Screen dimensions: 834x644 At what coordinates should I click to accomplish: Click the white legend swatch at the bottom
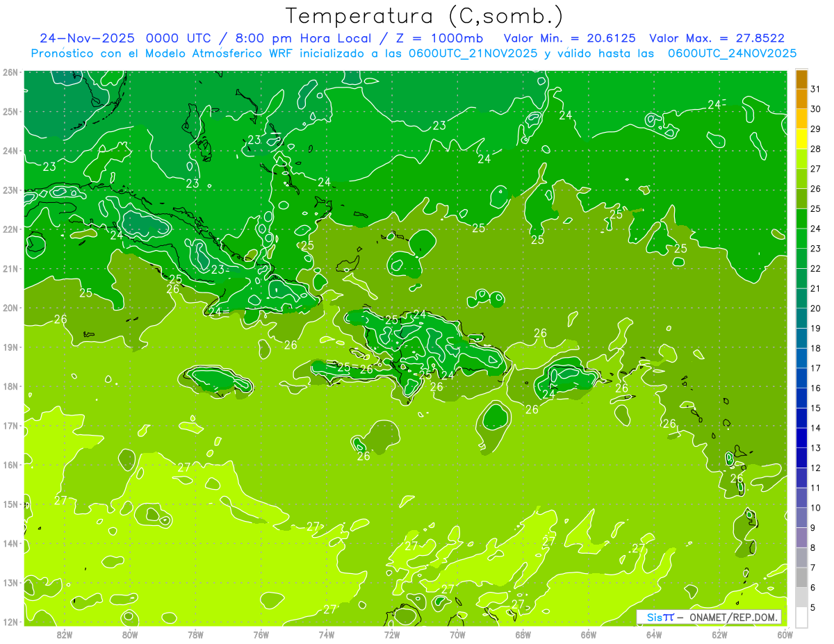[x=801, y=617]
